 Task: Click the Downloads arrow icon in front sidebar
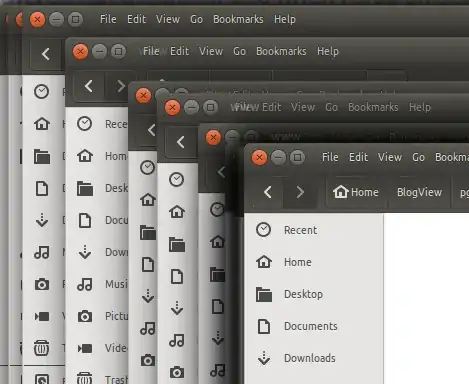[264, 358]
